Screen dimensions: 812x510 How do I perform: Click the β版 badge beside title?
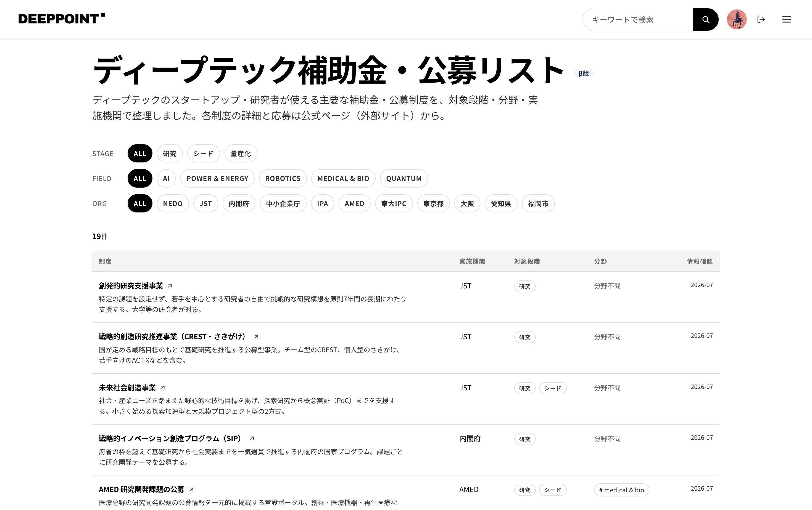pyautogui.click(x=584, y=73)
